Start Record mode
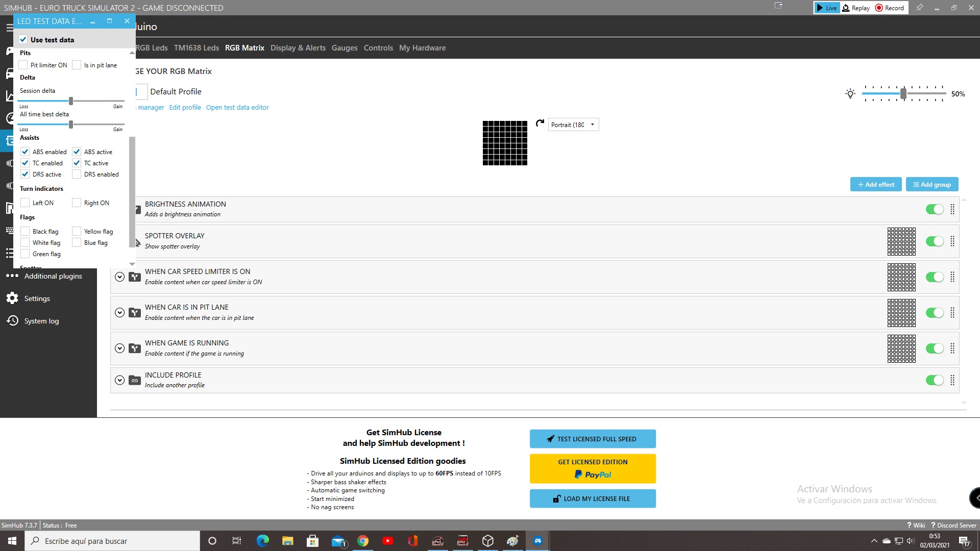 (890, 8)
